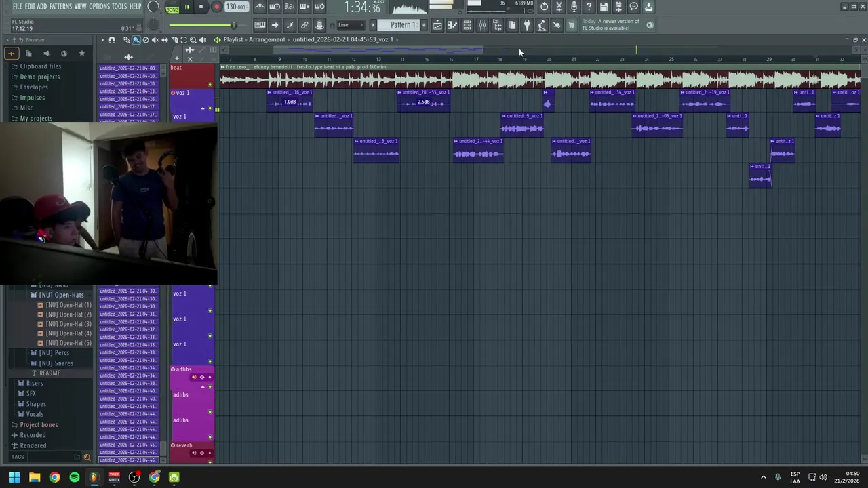Open the audio editor scissors icon

tap(559, 7)
